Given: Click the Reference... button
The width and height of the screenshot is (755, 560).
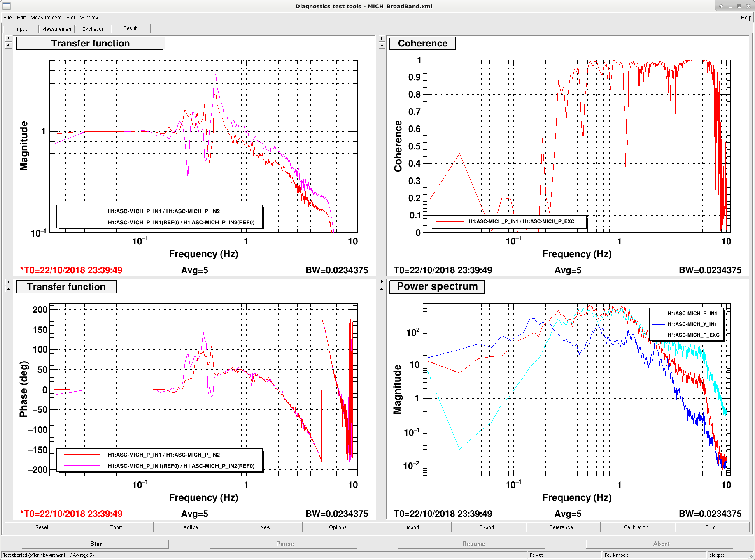Looking at the screenshot, I should pyautogui.click(x=563, y=527).
